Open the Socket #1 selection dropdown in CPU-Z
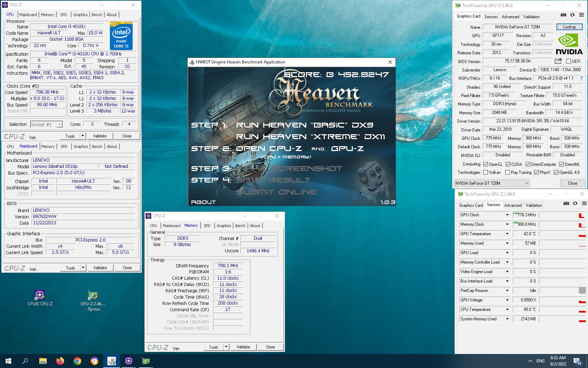 coord(46,124)
